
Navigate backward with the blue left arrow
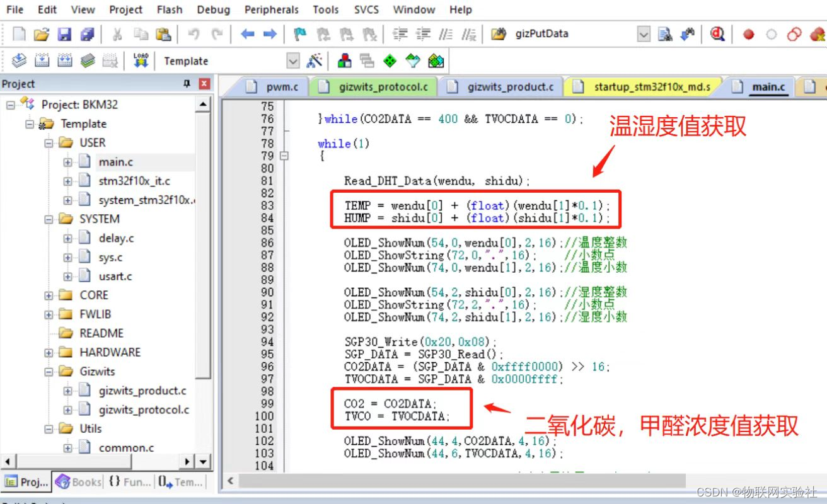coord(247,34)
